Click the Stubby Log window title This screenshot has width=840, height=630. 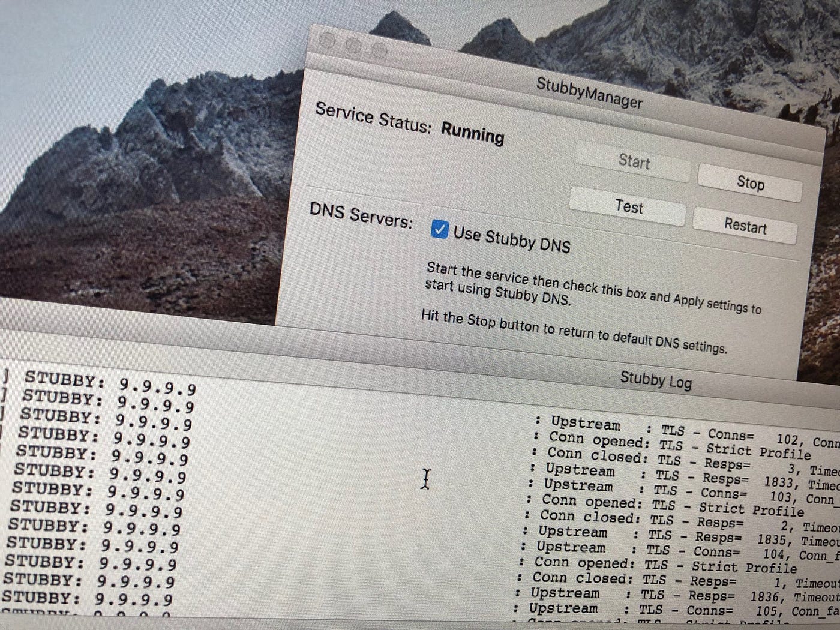[x=656, y=380]
